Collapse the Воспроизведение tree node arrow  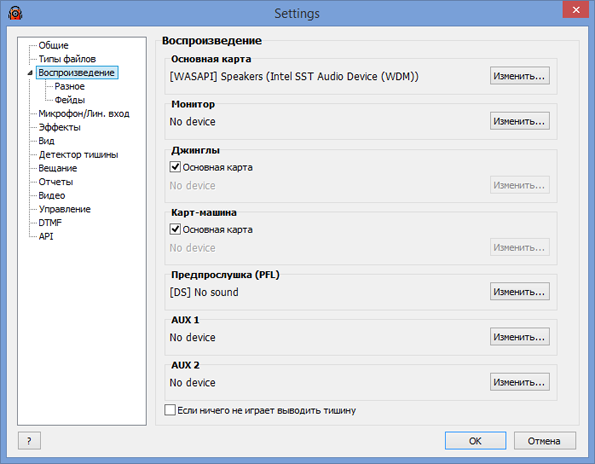(x=30, y=73)
